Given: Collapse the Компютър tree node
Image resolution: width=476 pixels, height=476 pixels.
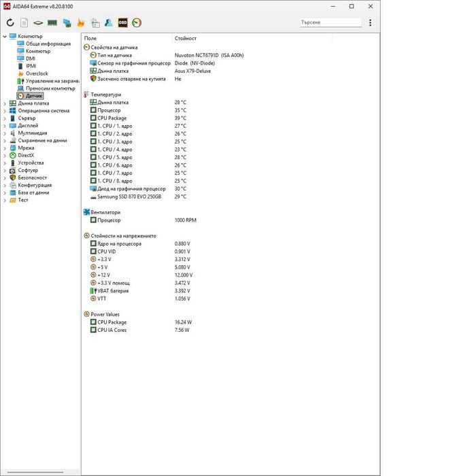Looking at the screenshot, I should click(5, 37).
